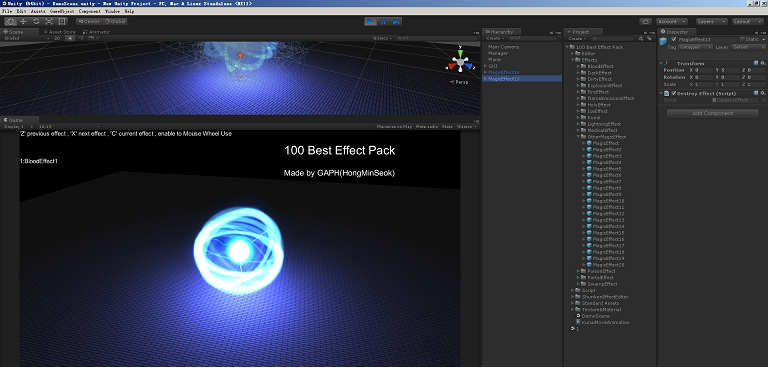Click the MagicEffect13 cube icon in Inspector
Screen dimensions: 768x381
click(x=664, y=42)
